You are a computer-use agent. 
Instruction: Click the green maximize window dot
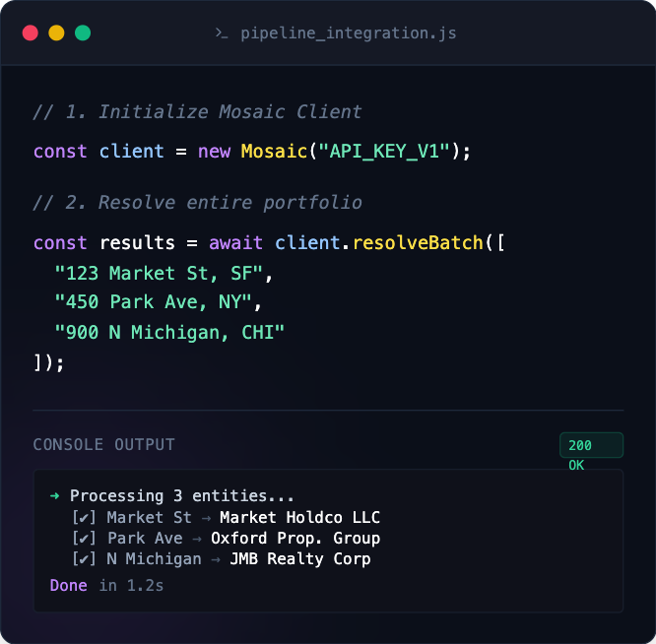(83, 33)
